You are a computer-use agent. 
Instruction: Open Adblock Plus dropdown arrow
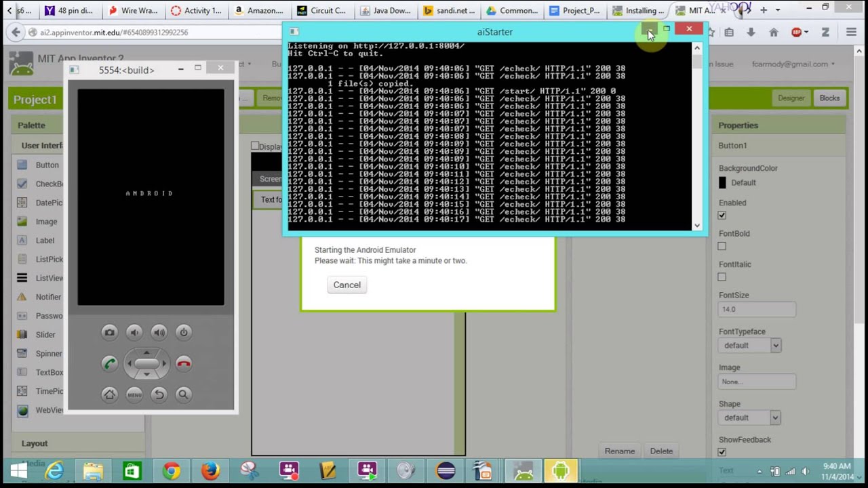806,32
